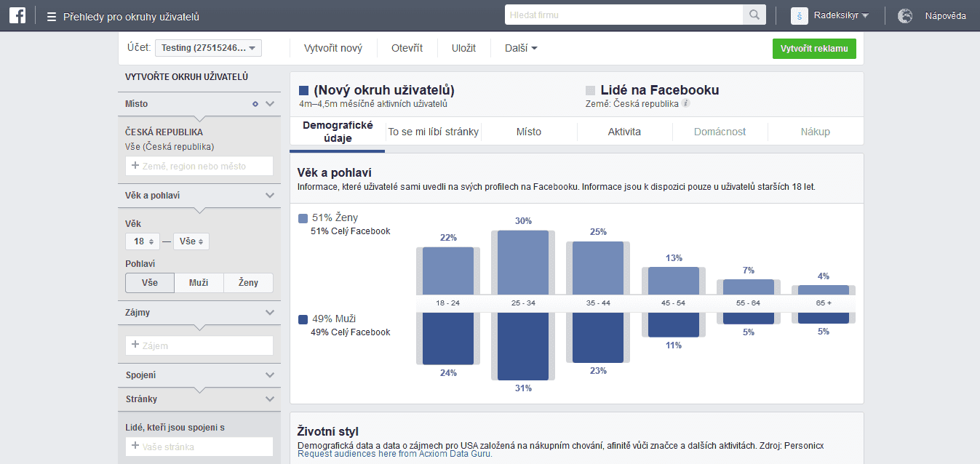Collapse the Stránky section
The height and width of the screenshot is (464, 980).
[270, 399]
